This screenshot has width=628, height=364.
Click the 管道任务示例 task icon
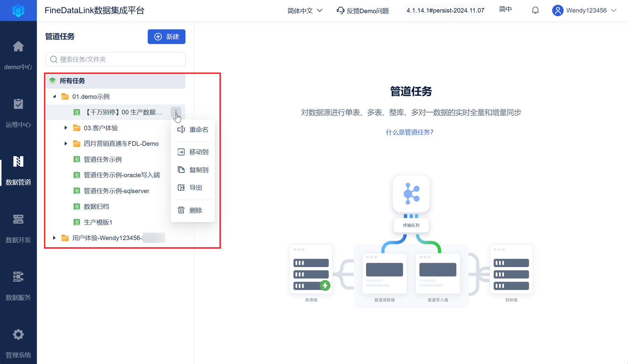point(77,159)
